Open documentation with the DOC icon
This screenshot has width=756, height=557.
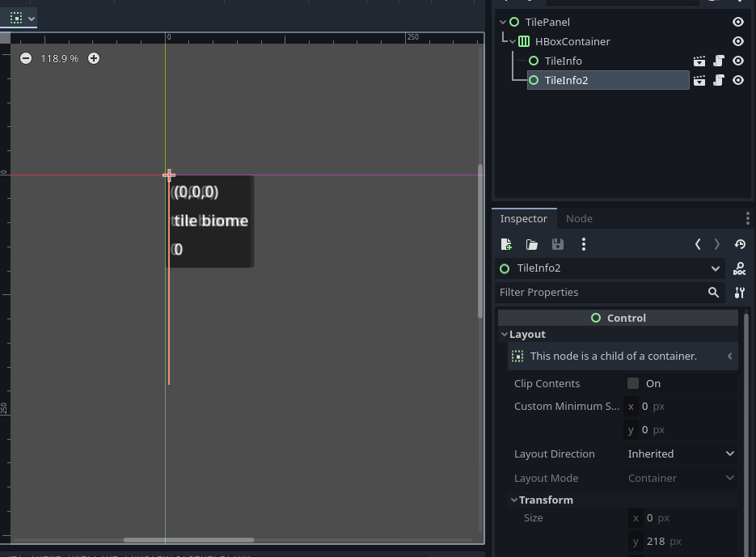(740, 268)
